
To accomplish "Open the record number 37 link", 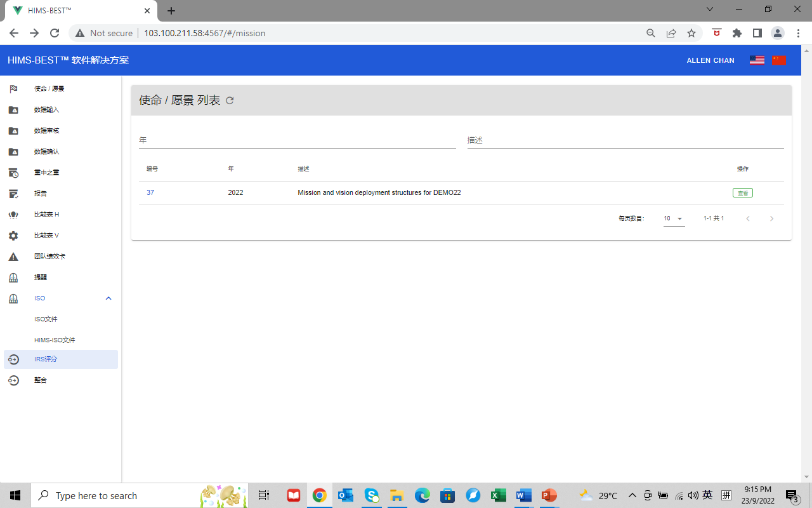I will [150, 192].
